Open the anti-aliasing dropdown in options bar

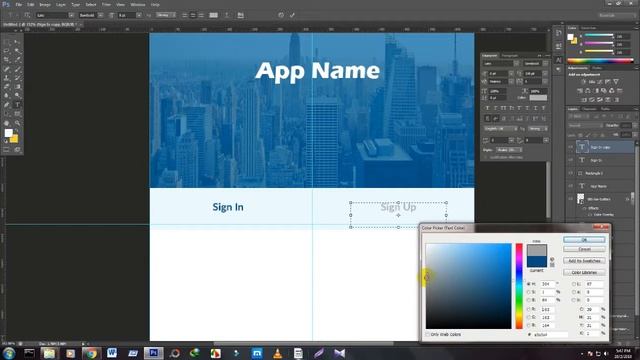[166, 15]
